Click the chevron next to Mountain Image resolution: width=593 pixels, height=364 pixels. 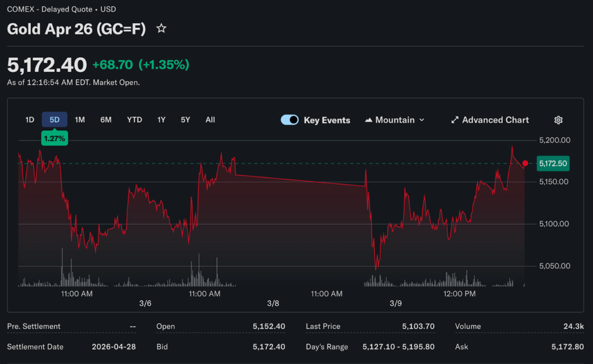tap(422, 120)
